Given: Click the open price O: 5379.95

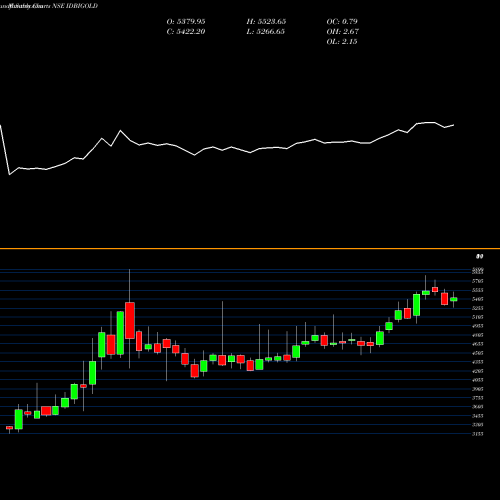Looking at the screenshot, I should [x=186, y=22].
